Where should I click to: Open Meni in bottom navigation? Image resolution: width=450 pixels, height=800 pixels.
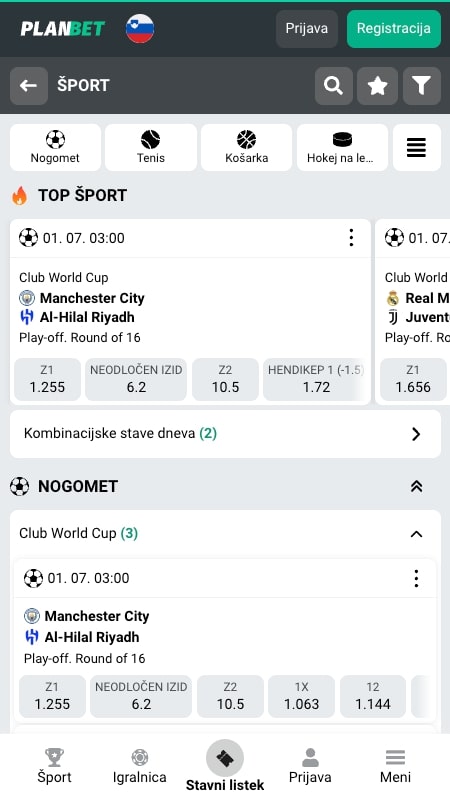(395, 766)
